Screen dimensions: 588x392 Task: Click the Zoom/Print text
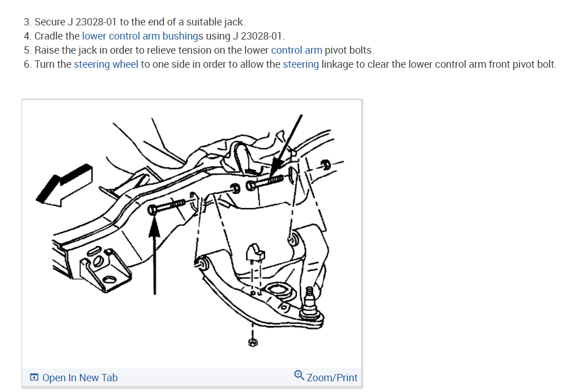332,378
